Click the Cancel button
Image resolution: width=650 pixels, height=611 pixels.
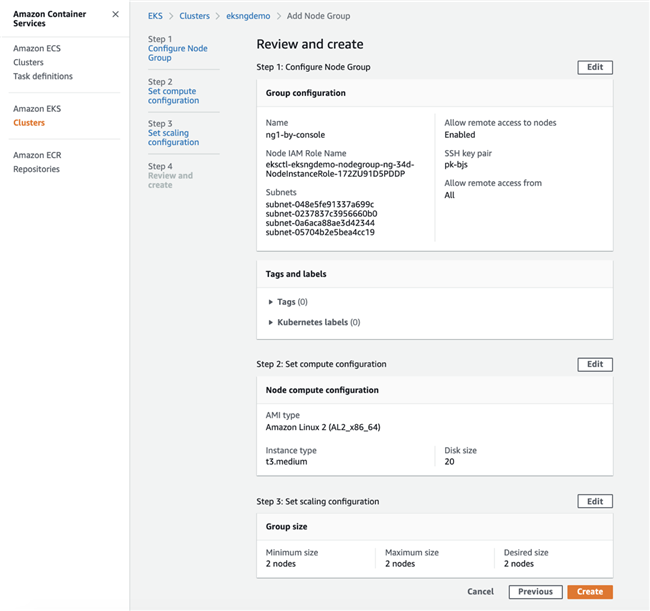click(x=480, y=592)
